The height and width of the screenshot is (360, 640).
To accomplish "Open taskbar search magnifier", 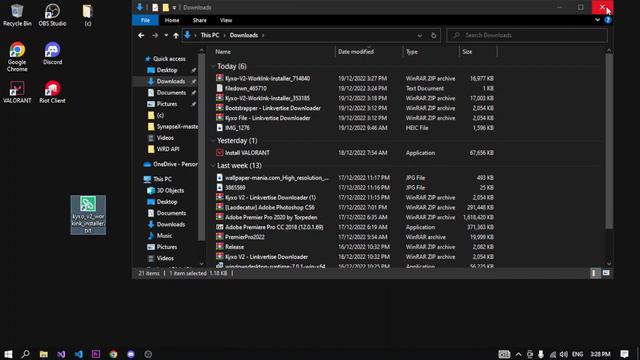I will (x=25, y=354).
